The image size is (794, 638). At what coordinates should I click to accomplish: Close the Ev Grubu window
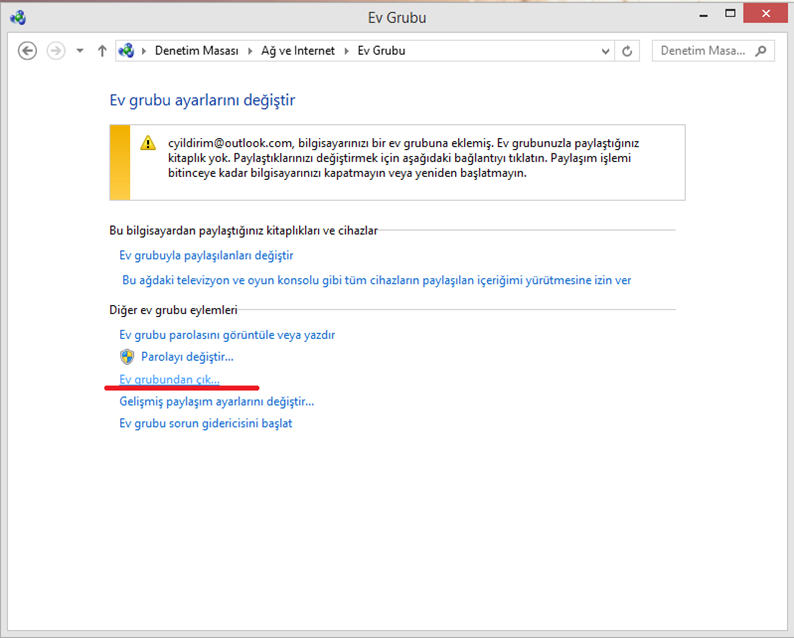pyautogui.click(x=766, y=14)
